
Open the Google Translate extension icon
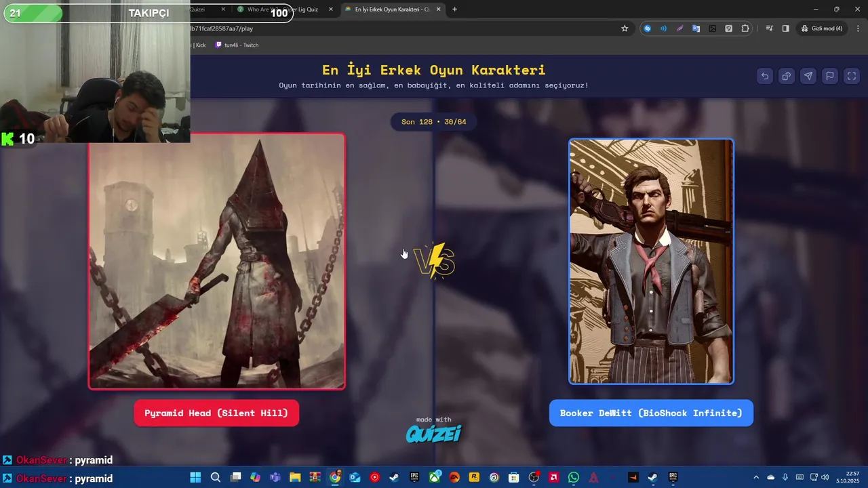(x=696, y=28)
